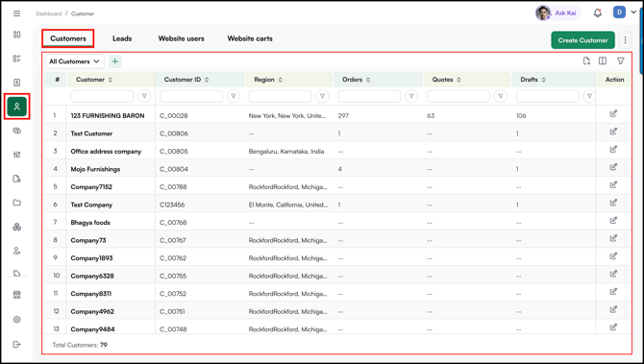Open the Ask Kai assistant
The image size is (644, 364).
tap(557, 13)
